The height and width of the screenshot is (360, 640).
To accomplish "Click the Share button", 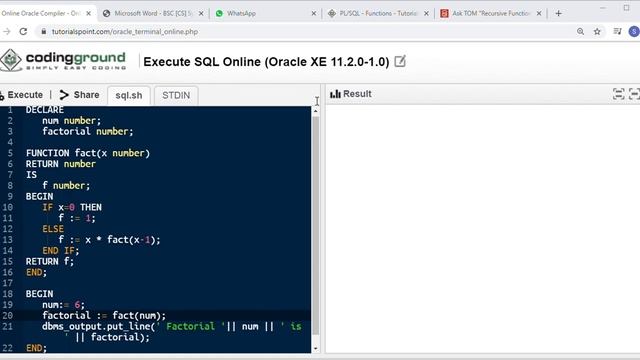I will point(79,95).
